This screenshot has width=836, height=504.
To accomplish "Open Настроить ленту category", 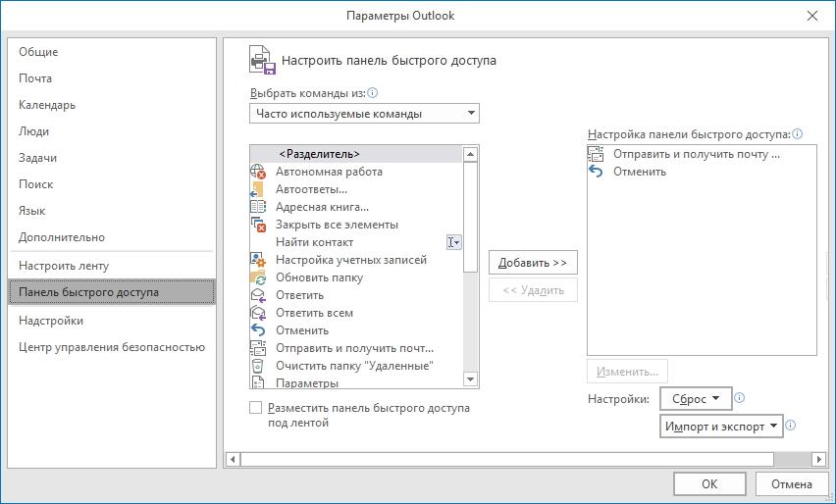I will click(64, 266).
